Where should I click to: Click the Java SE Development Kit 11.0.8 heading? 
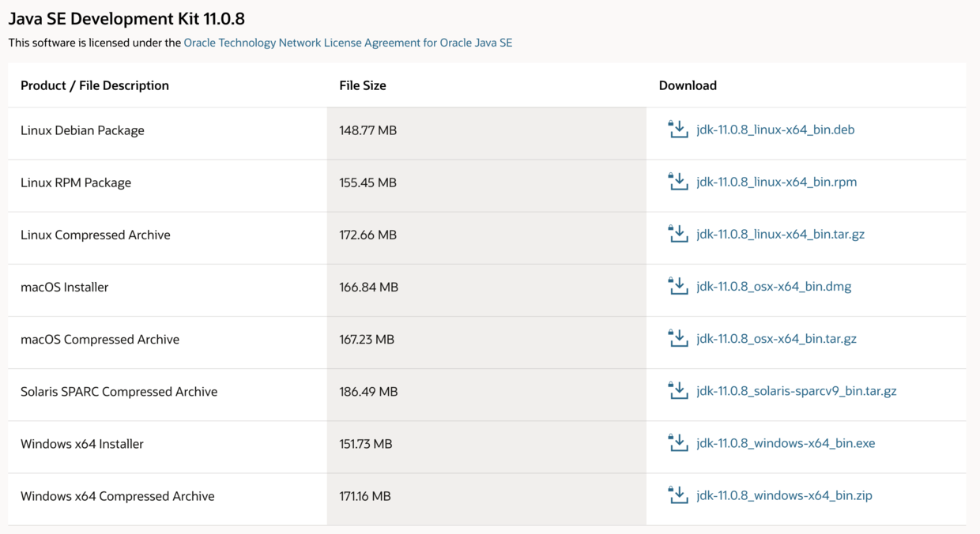(126, 18)
